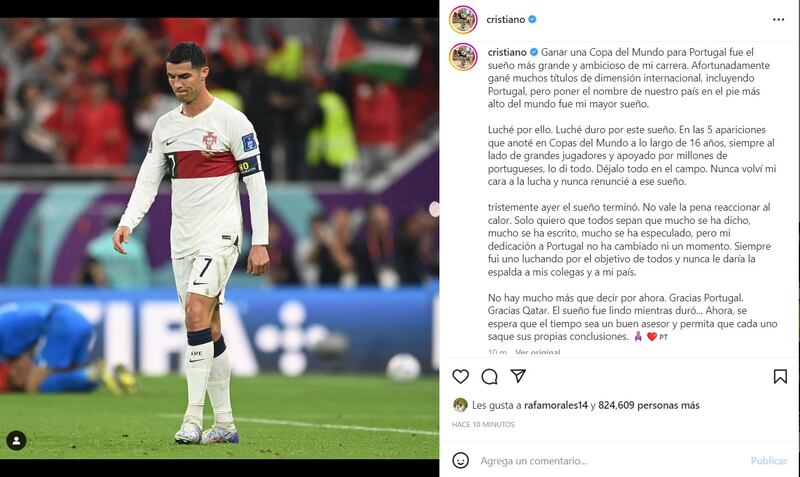Click the small liker avatar near Les gusta
Viewport: 800px width, 477px height.
[x=460, y=405]
